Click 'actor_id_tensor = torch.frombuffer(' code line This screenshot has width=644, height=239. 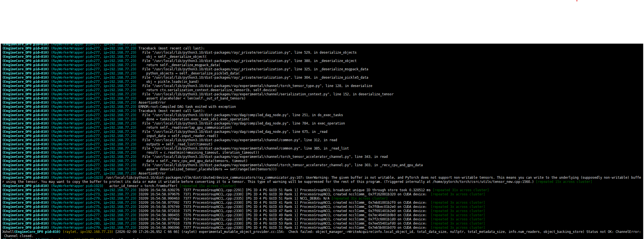(x=143, y=186)
